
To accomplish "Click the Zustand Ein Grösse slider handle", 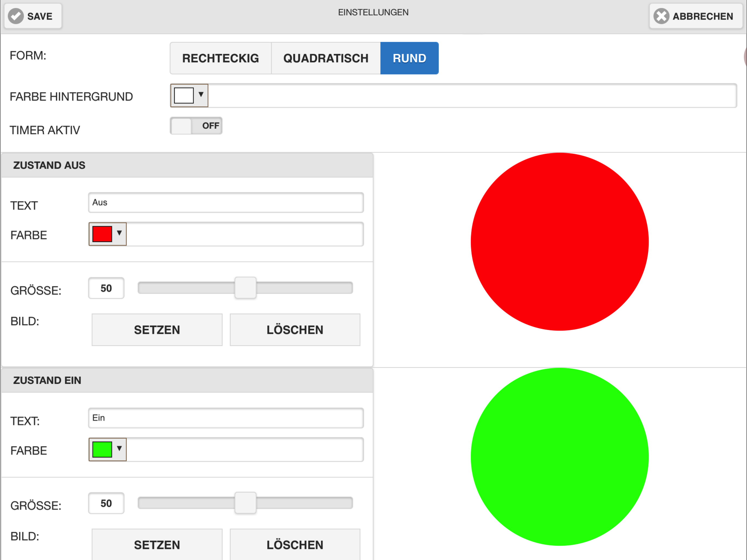I will point(246,503).
